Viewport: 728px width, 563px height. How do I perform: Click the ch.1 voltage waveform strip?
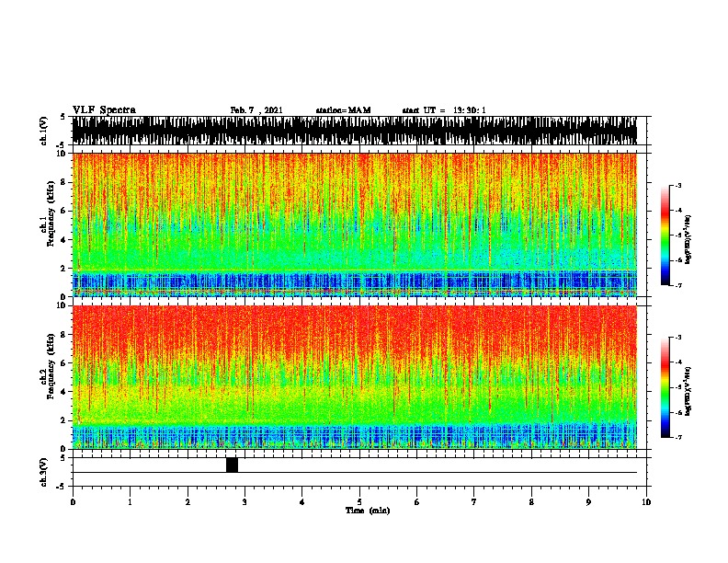point(355,131)
